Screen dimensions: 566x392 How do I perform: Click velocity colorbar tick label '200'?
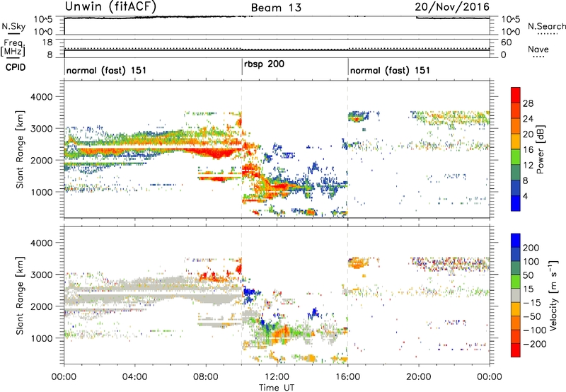(x=531, y=248)
